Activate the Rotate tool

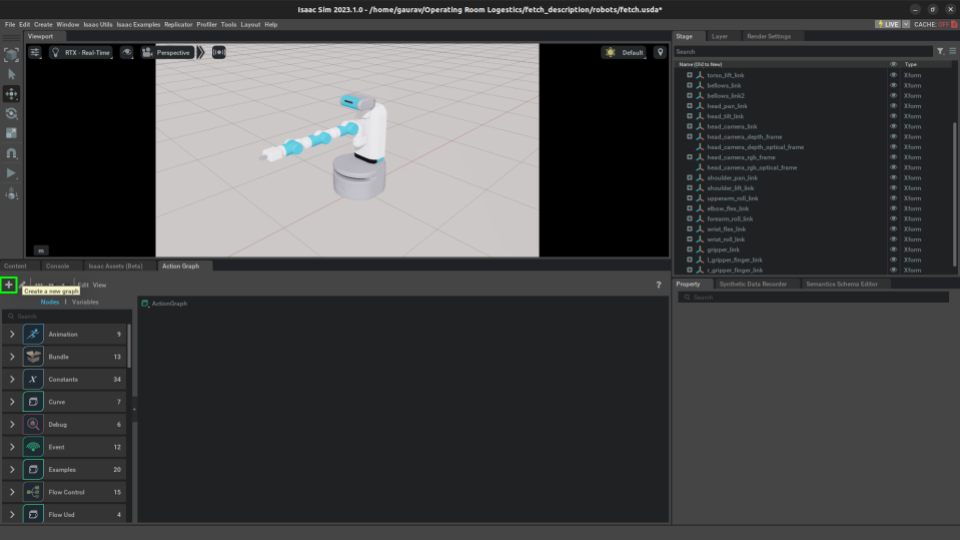point(12,114)
